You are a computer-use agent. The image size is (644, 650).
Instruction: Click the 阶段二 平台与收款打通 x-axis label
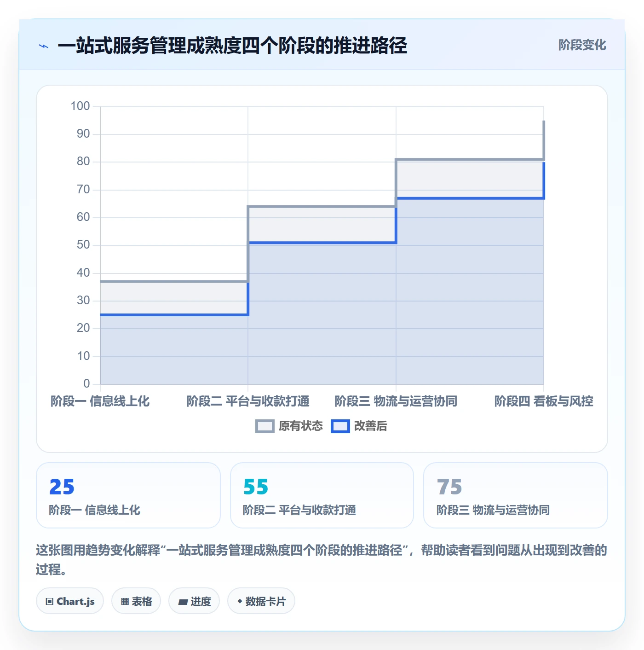pos(248,401)
